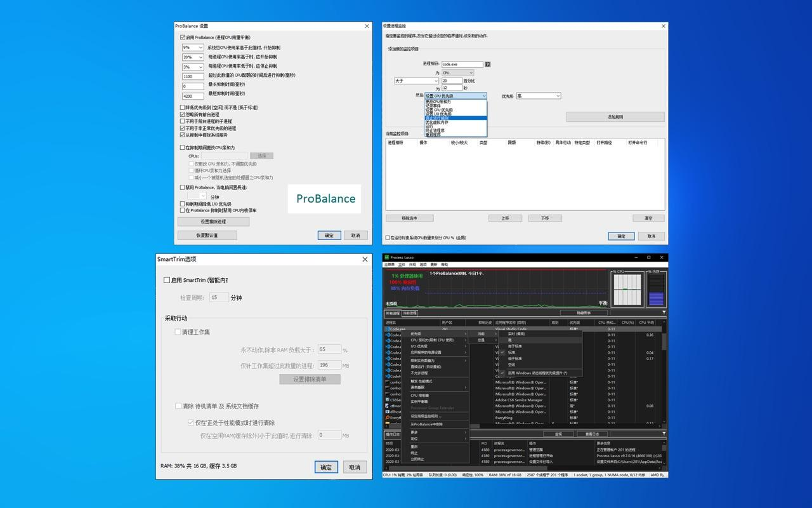Open the 大于 comparison dropdown
The image size is (812, 508).
[416, 81]
